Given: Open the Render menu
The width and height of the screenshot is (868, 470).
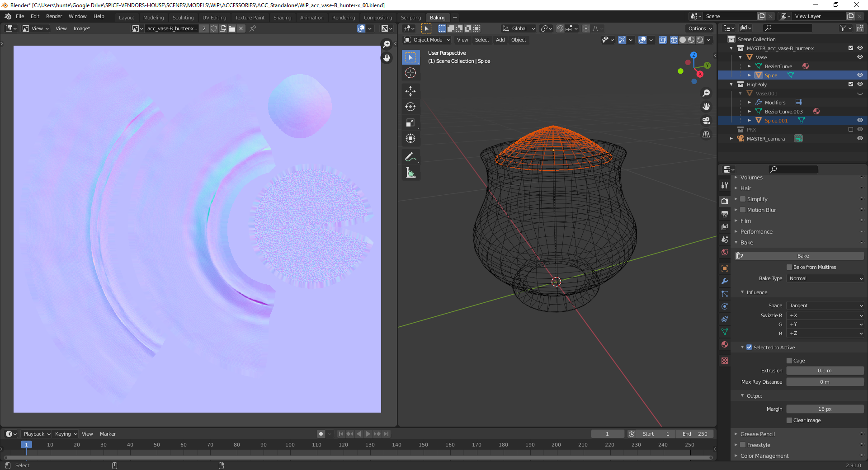Looking at the screenshot, I should pyautogui.click(x=54, y=16).
